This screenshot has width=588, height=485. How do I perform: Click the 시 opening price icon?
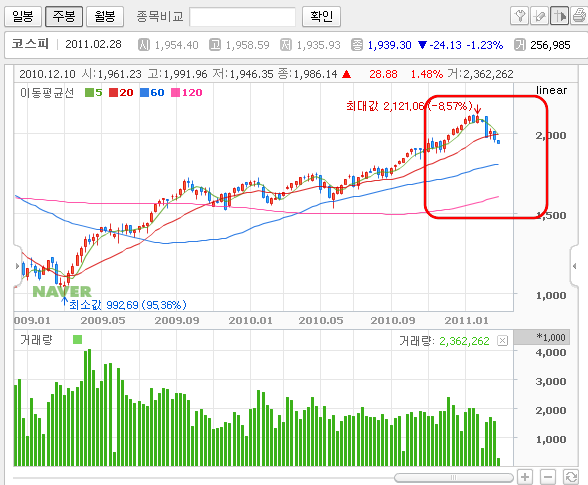[x=144, y=45]
